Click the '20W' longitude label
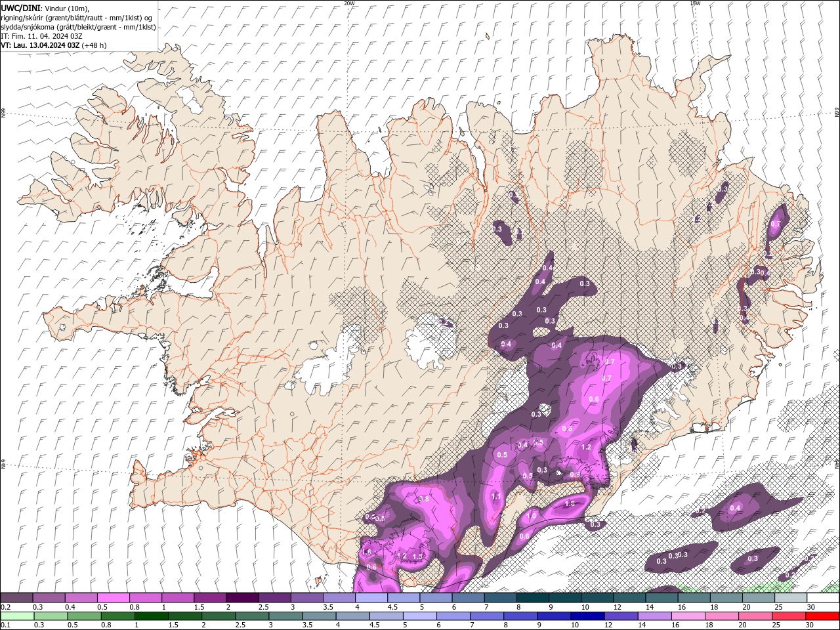840x630 pixels. (x=349, y=3)
